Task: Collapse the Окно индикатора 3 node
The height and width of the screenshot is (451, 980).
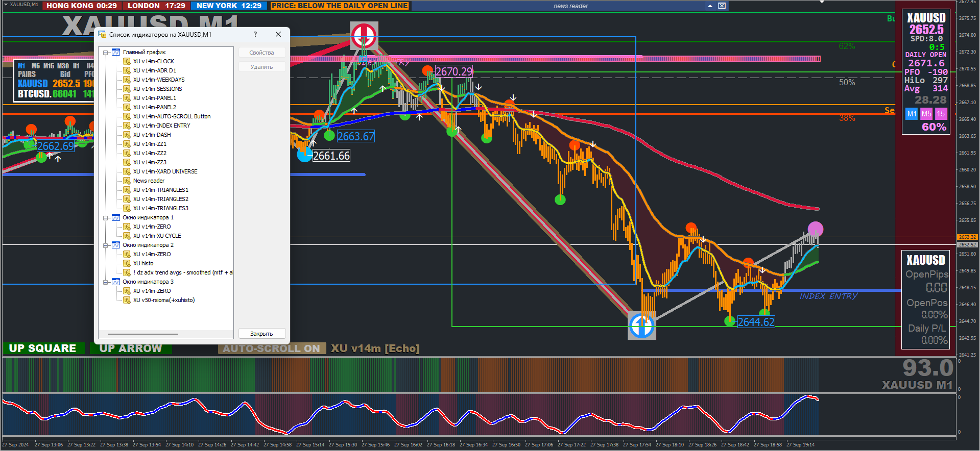Action: point(106,282)
